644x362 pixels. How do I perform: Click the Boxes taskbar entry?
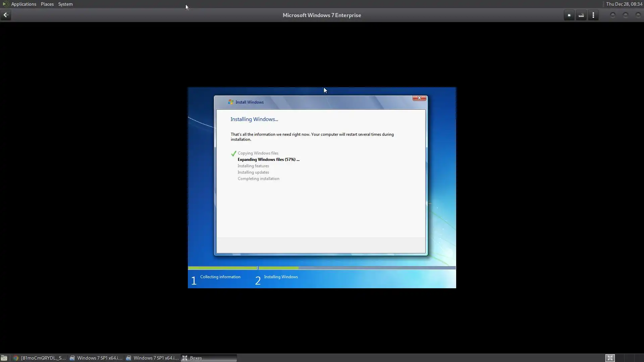209,358
